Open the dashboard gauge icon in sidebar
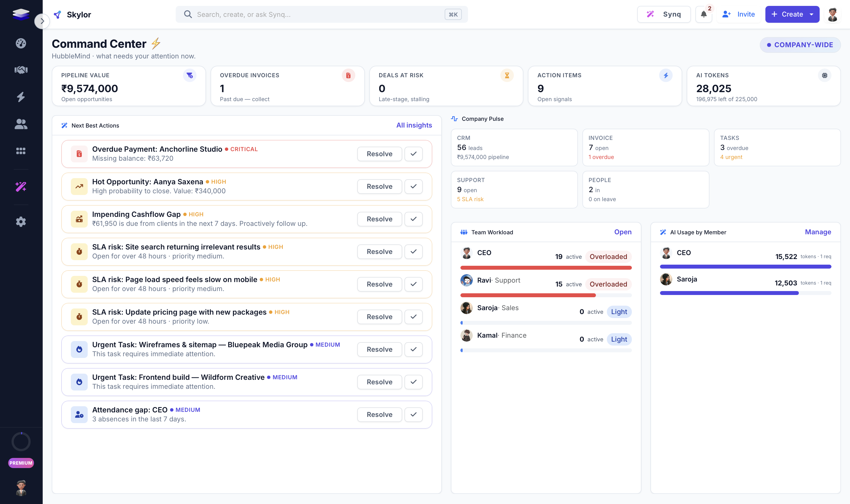 (x=21, y=44)
